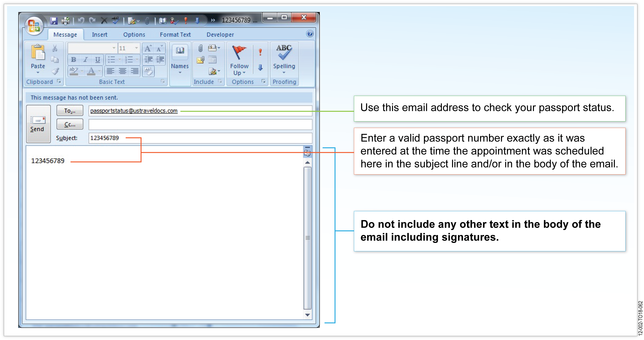Viewport: 644px width, 340px height.
Task: Click the Subject line input field
Action: click(199, 138)
